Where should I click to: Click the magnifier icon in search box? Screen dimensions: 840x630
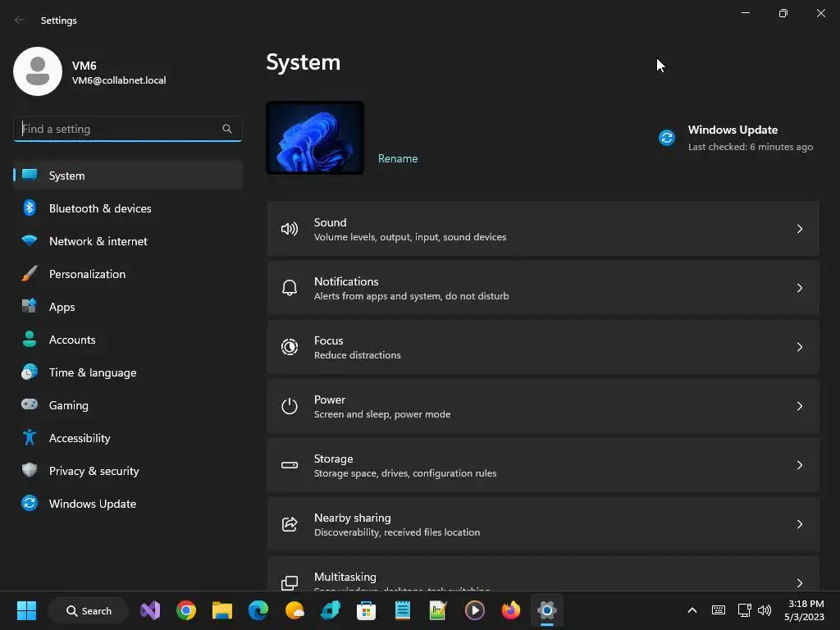(227, 129)
